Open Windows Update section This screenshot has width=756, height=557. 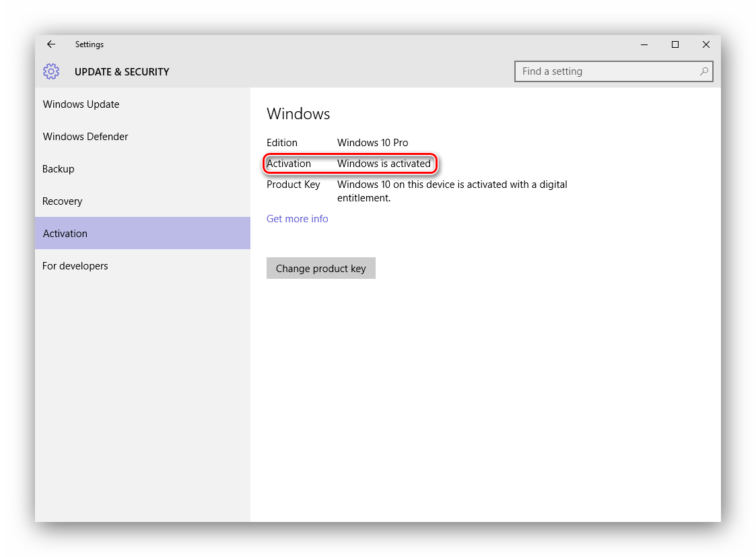[143, 104]
